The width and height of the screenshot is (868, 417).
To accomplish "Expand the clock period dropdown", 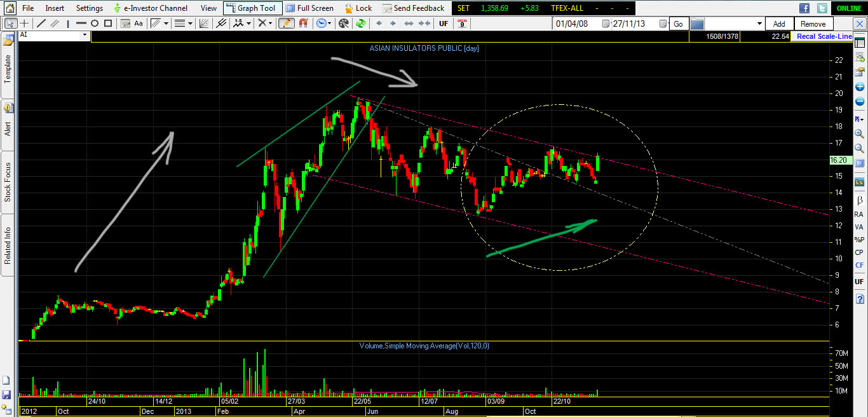I will click(x=329, y=23).
